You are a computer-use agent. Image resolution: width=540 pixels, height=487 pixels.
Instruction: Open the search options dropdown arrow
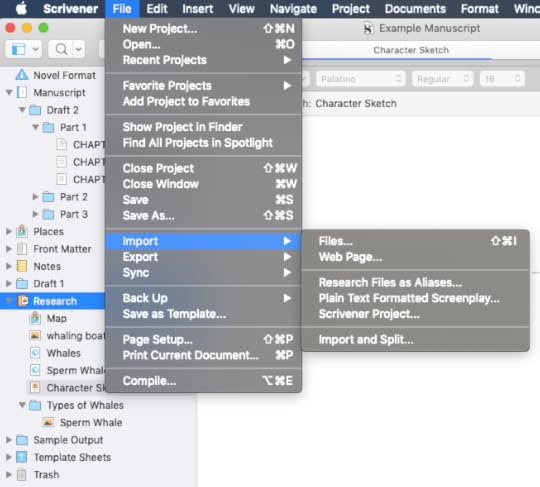pyautogui.click(x=79, y=49)
